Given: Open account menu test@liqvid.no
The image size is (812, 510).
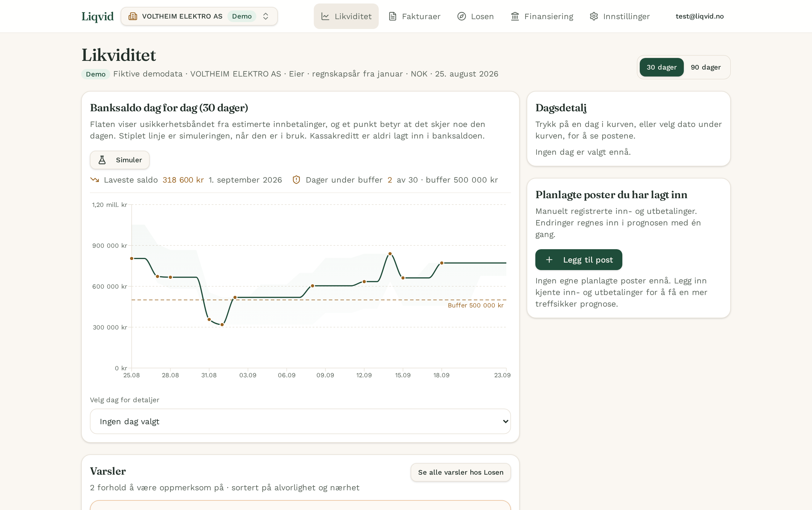Looking at the screenshot, I should [700, 16].
